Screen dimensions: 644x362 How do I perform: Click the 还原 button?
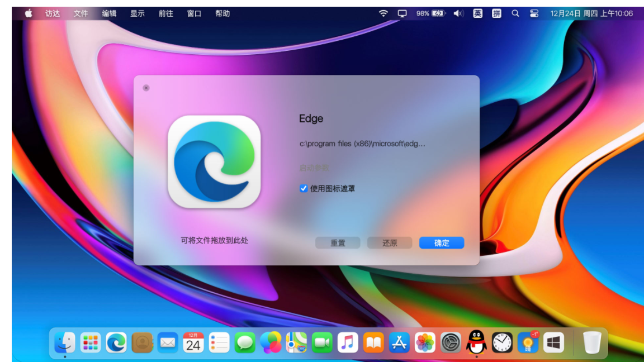pyautogui.click(x=390, y=243)
